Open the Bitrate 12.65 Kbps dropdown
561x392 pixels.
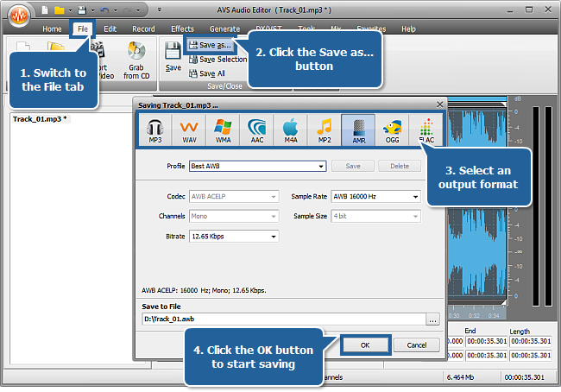tap(234, 237)
